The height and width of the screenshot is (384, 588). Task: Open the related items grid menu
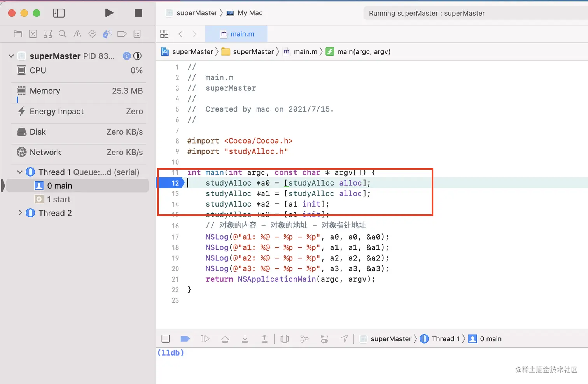pyautogui.click(x=164, y=34)
